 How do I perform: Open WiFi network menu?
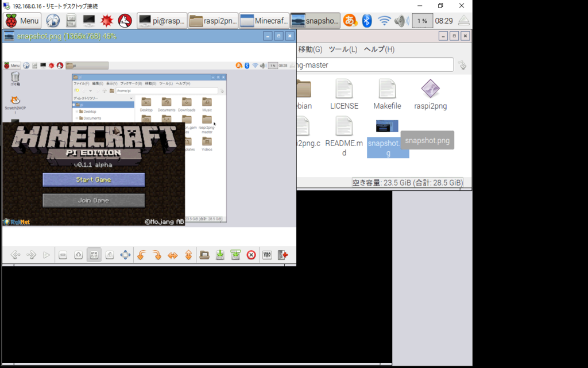tap(384, 21)
